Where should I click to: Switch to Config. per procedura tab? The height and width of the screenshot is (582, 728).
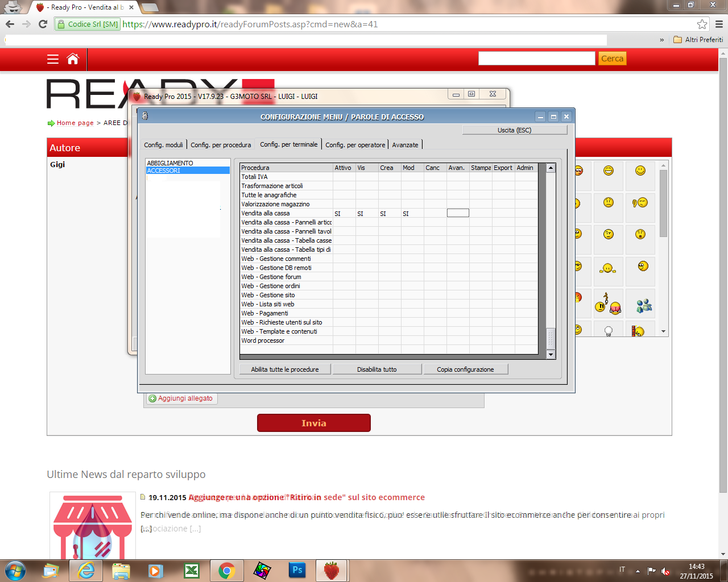coord(221,145)
